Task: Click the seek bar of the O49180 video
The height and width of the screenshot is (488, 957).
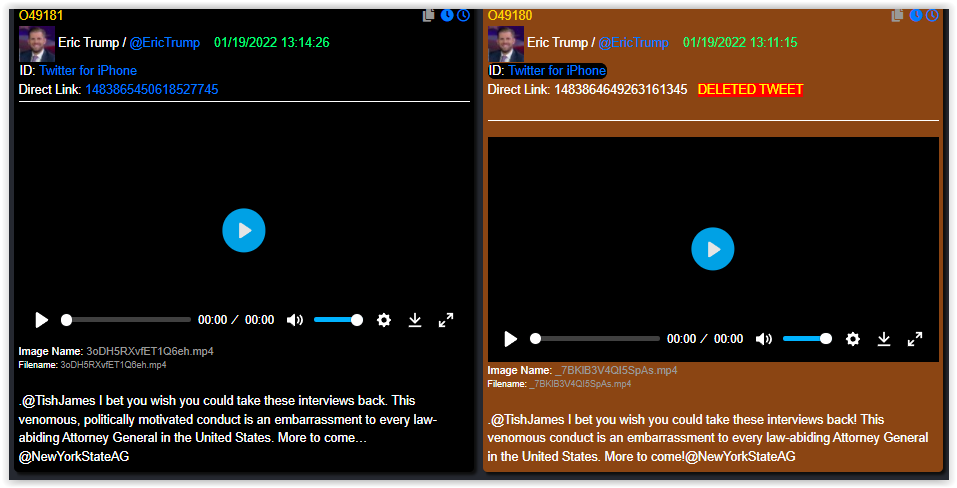Action: (x=594, y=339)
